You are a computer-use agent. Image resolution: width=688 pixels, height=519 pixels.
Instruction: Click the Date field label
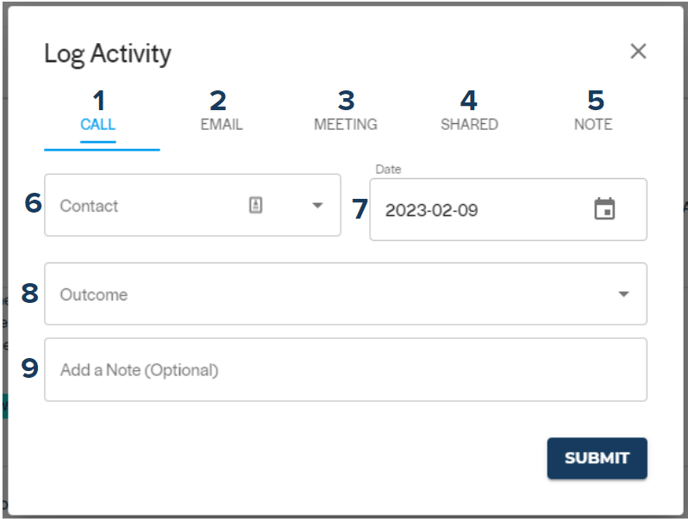click(x=388, y=169)
